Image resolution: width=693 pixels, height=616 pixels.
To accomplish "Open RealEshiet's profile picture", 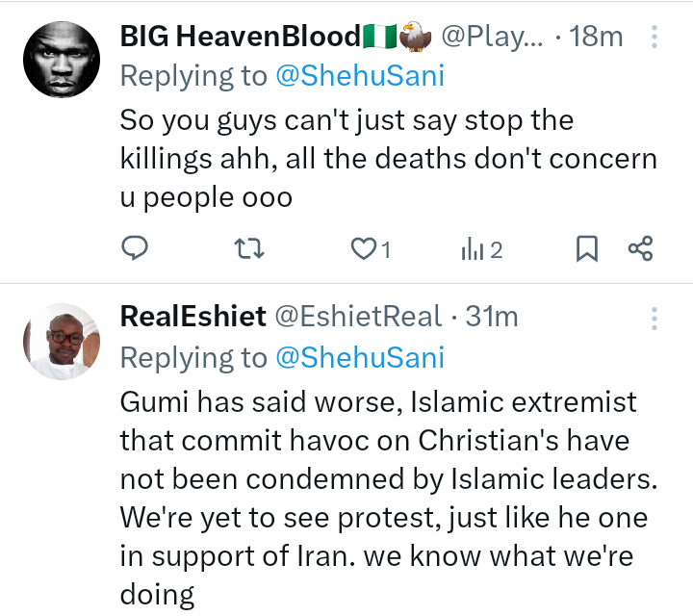I will point(61,342).
